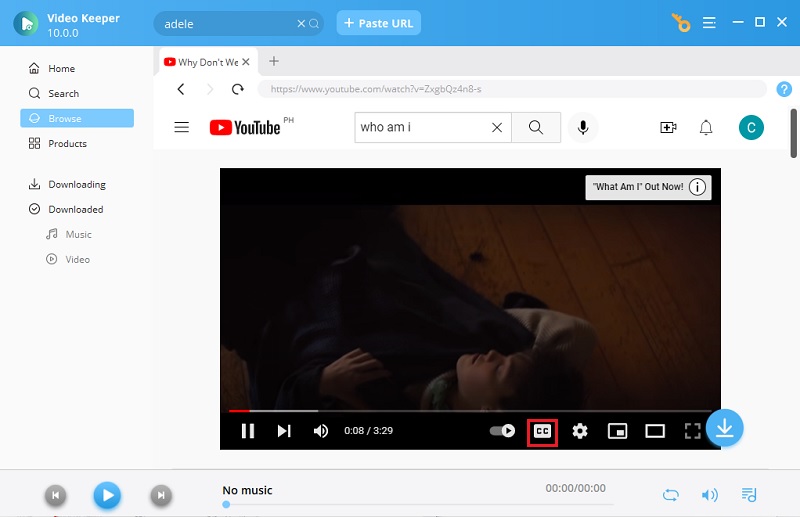This screenshot has width=800, height=517.
Task: Switch to theater mode
Action: click(655, 431)
